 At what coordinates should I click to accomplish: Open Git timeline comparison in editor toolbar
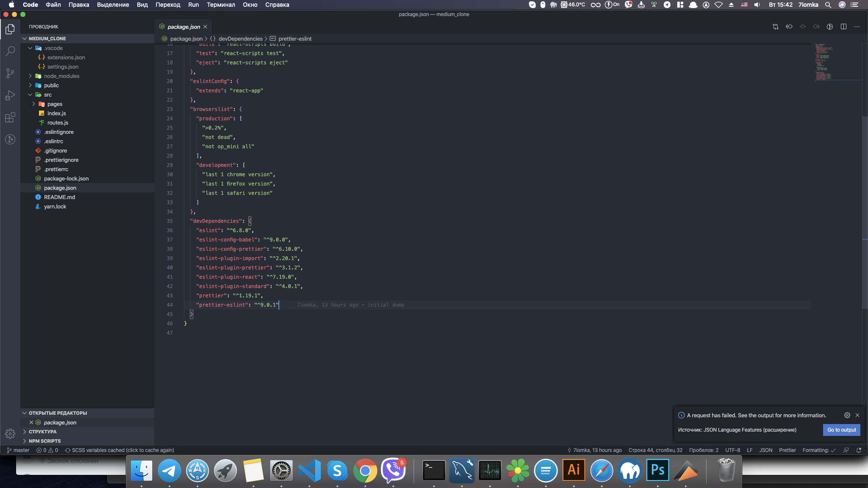click(x=776, y=26)
